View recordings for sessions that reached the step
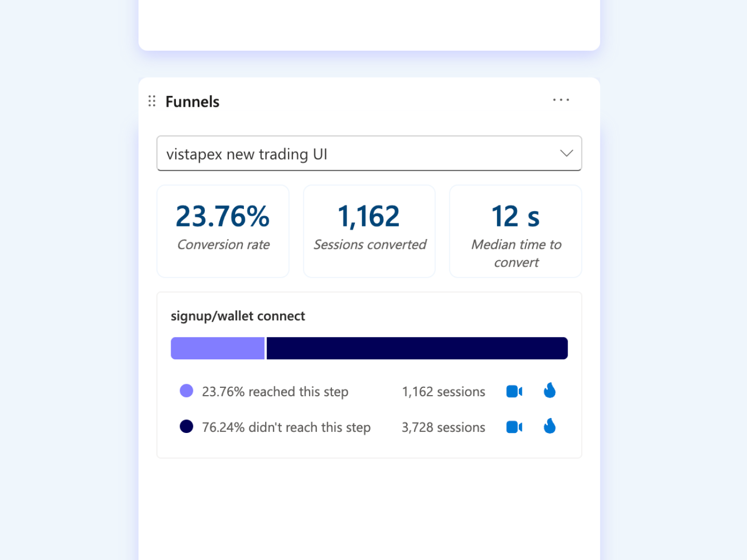The height and width of the screenshot is (560, 747). point(514,391)
